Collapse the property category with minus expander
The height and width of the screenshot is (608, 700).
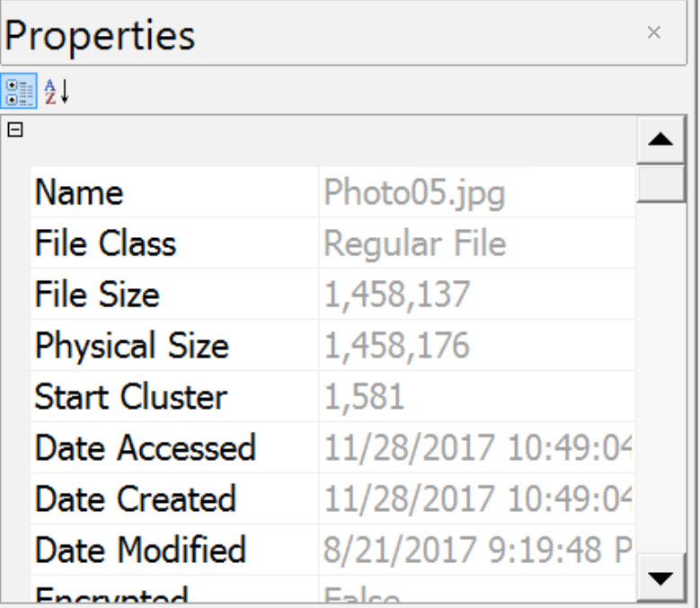click(14, 130)
